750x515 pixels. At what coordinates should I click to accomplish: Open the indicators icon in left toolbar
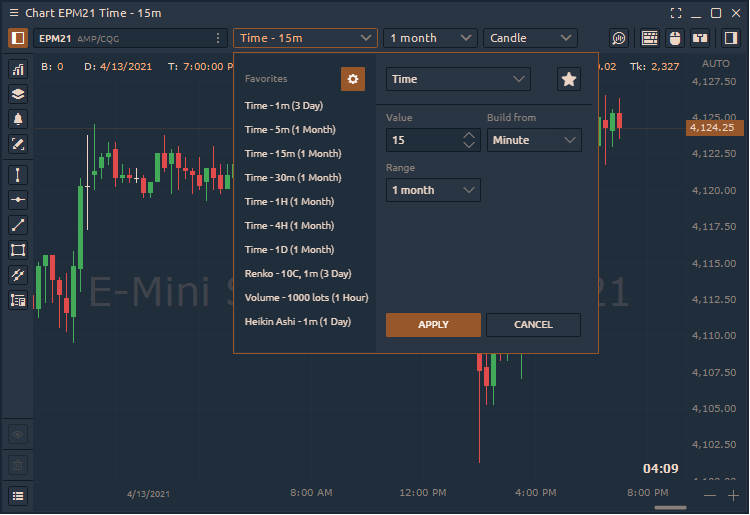18,69
